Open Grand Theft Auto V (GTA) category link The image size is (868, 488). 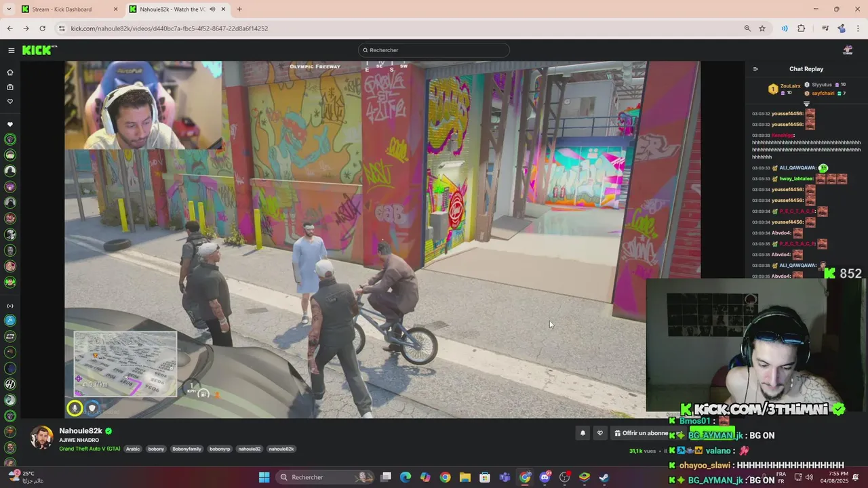[90, 449]
